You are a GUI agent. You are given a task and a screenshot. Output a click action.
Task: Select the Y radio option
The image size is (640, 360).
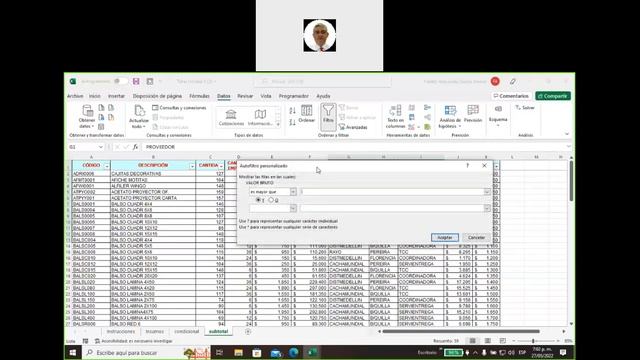(x=258, y=200)
